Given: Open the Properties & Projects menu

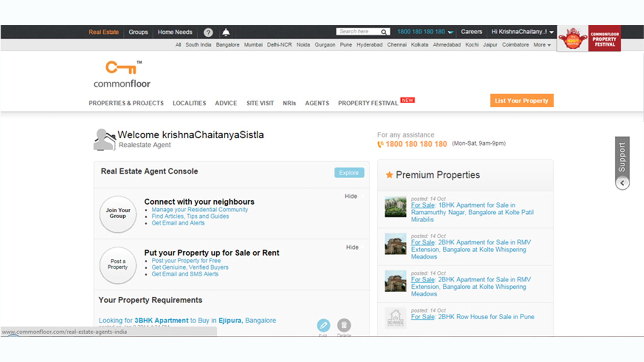Looking at the screenshot, I should pos(126,103).
